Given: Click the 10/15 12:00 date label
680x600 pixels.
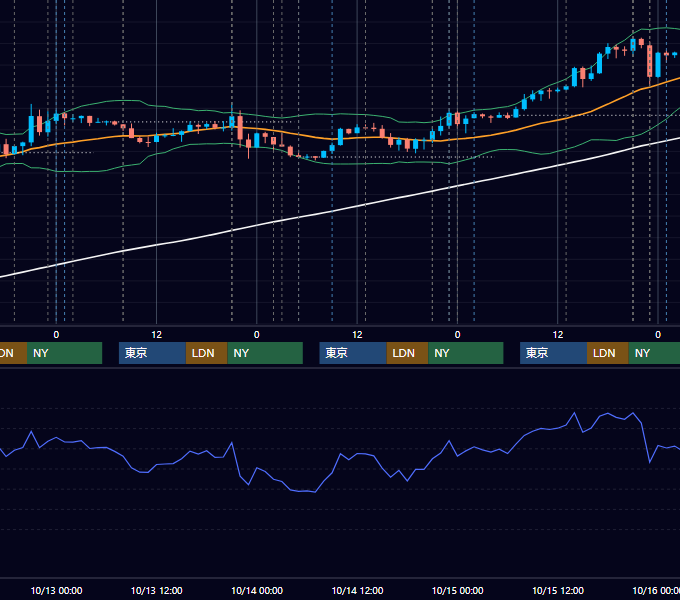Looking at the screenshot, I should (x=558, y=590).
